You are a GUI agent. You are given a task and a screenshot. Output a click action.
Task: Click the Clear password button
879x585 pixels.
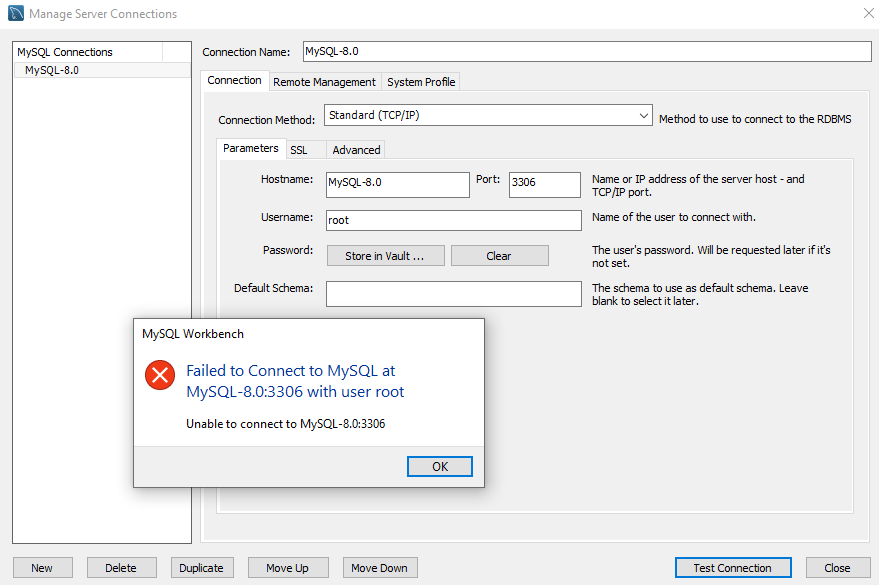pyautogui.click(x=499, y=256)
